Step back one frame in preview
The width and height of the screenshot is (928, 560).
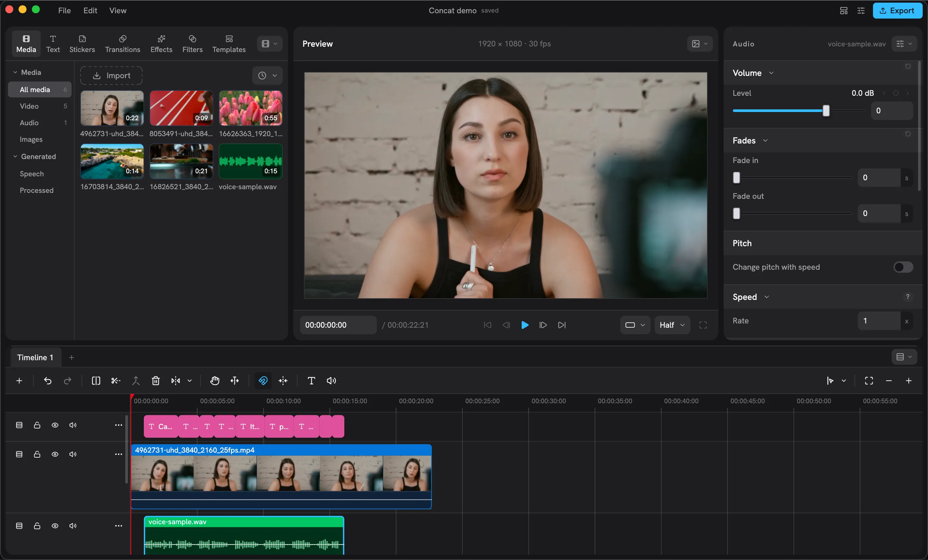[x=506, y=325]
